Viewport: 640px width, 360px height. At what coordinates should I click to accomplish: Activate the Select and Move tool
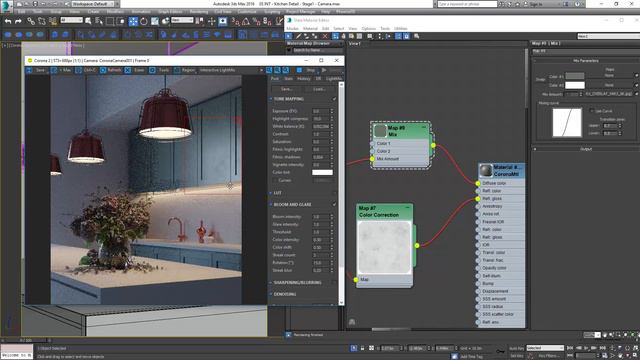(x=133, y=21)
